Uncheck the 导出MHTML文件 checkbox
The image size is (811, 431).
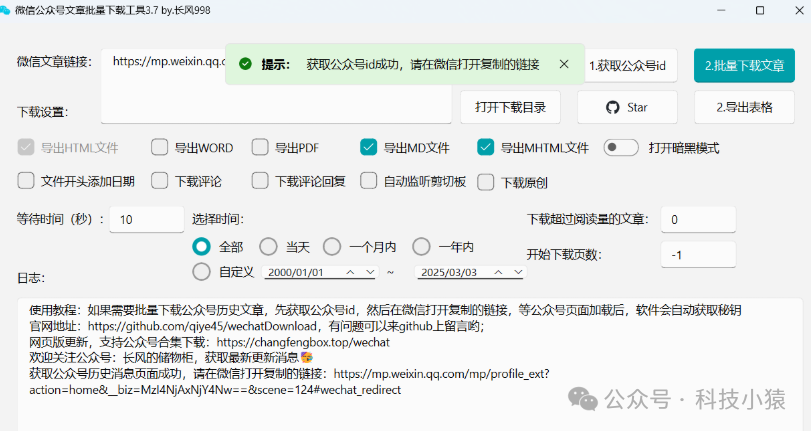[x=485, y=147]
